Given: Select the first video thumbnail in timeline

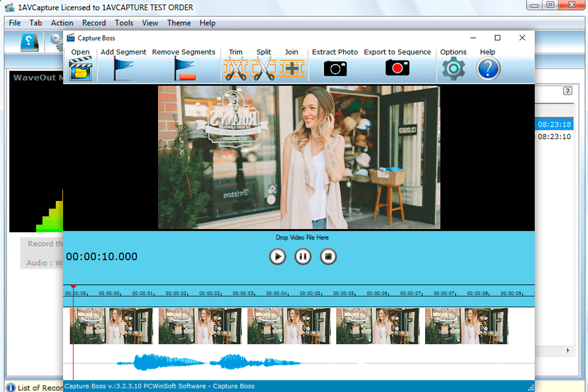Looking at the screenshot, I should pyautogui.click(x=111, y=326).
